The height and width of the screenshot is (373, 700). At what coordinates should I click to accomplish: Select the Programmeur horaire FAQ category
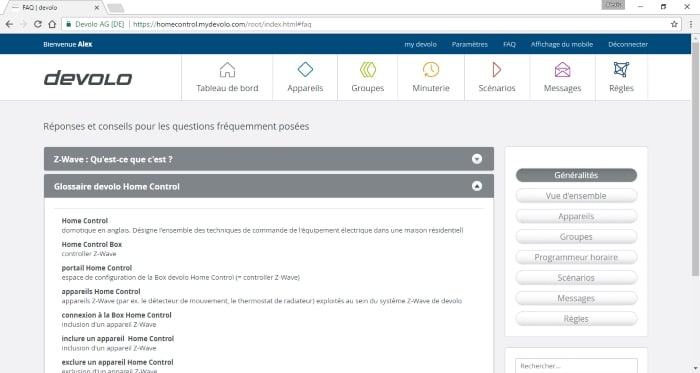click(576, 257)
